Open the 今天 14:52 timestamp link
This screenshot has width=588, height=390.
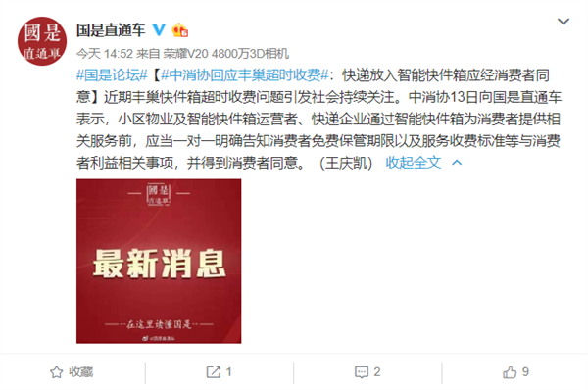point(105,54)
